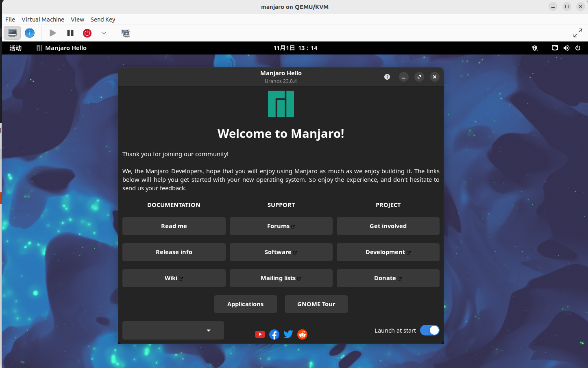Click the Donate link
Viewport: 588px width, 368px height.
pyautogui.click(x=388, y=278)
